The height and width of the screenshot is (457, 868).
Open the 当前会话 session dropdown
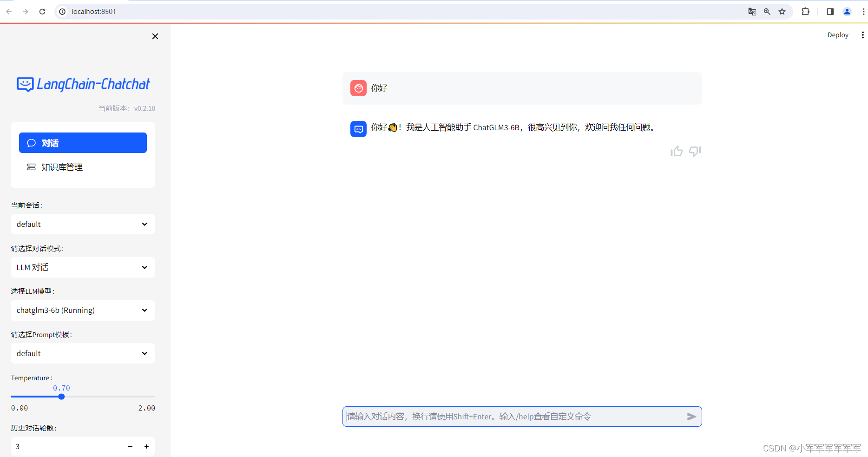(x=83, y=224)
